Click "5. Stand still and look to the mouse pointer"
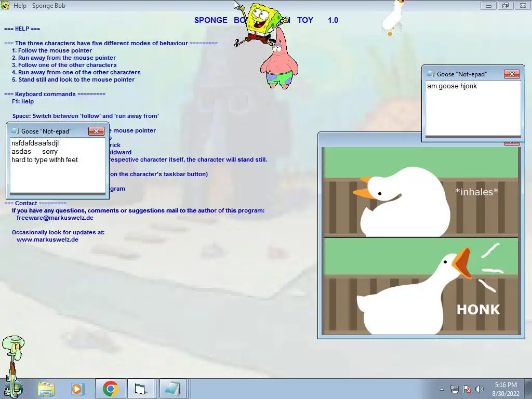This screenshot has height=399, width=532. (x=73, y=79)
